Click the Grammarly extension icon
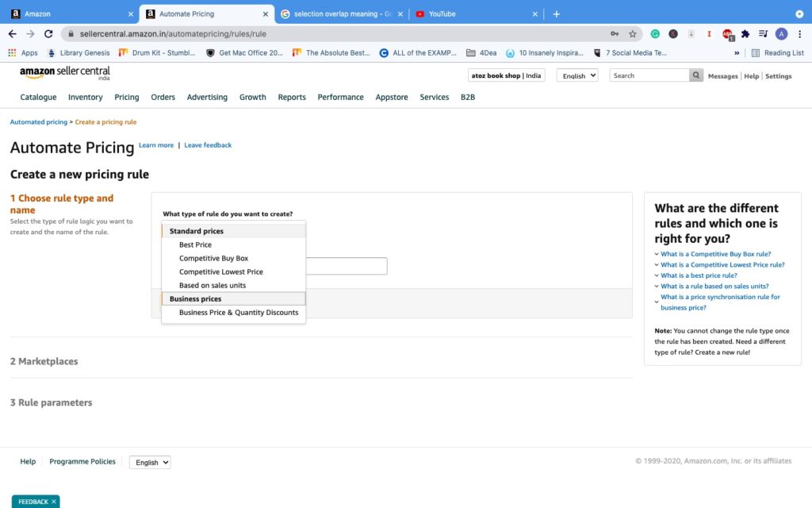Screen dimensions: 812x508 [655, 33]
